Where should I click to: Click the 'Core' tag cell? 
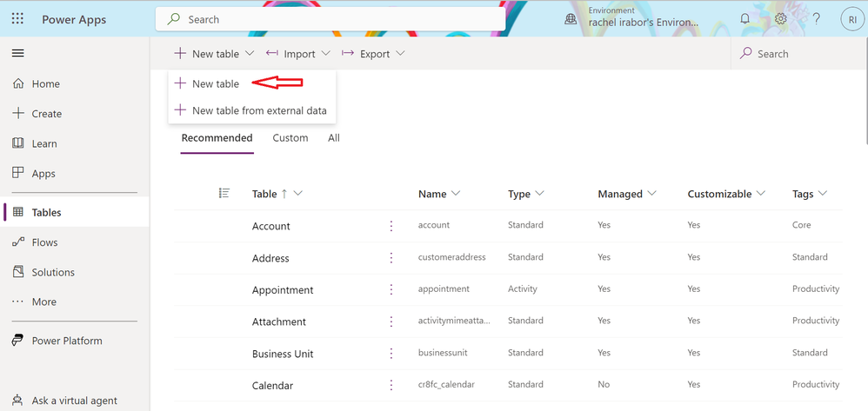point(801,224)
